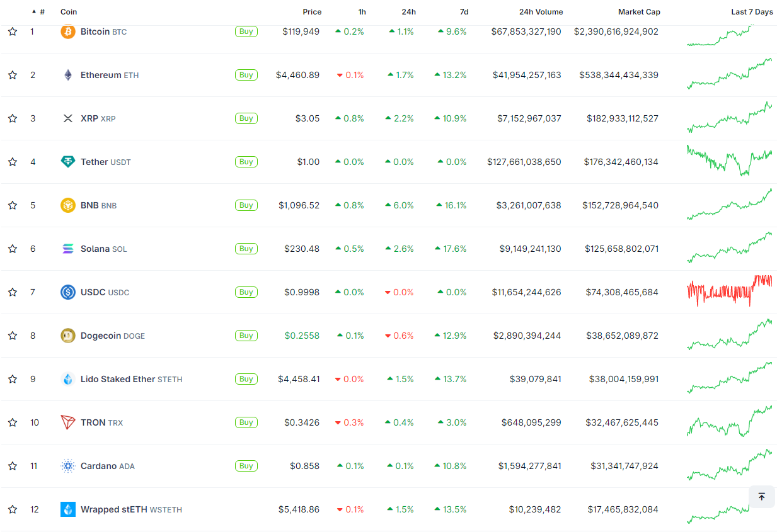
Task: Star XRP to add to watchlist
Action: [13, 118]
